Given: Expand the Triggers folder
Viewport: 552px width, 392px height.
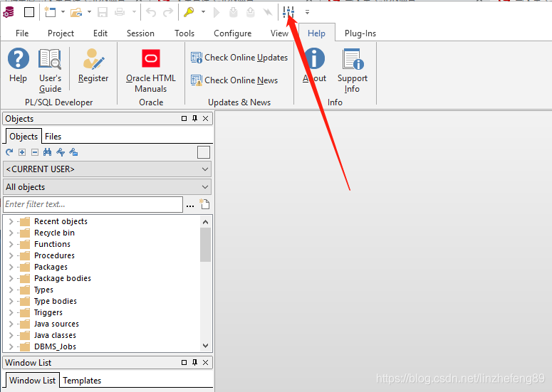Looking at the screenshot, I should [11, 312].
